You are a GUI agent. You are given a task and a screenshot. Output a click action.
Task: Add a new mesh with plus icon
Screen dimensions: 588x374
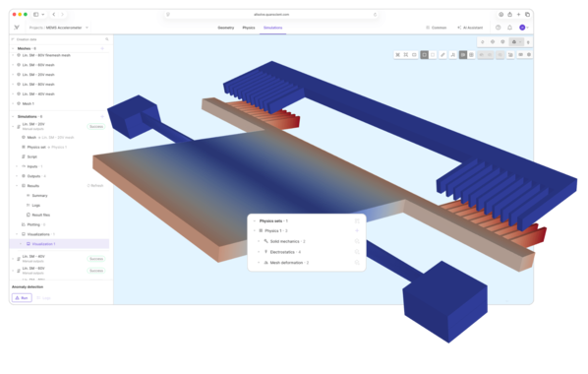coord(102,48)
